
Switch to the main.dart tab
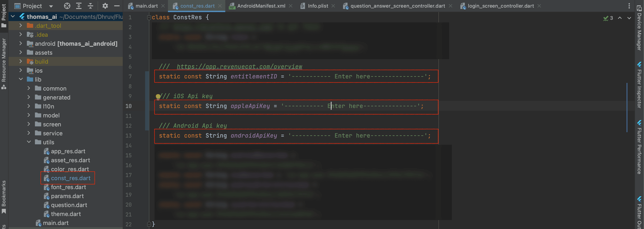pos(146,6)
